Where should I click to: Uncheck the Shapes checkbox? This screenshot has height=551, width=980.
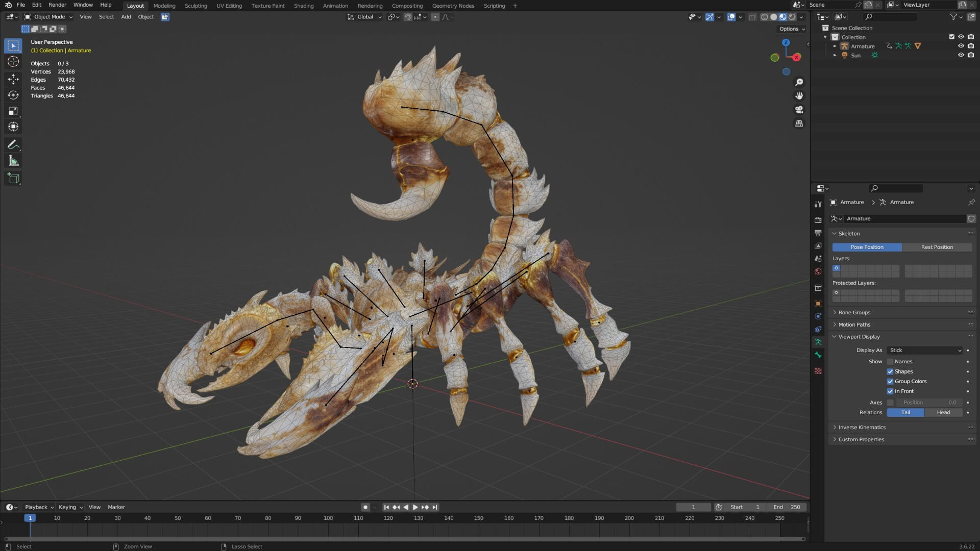click(890, 371)
